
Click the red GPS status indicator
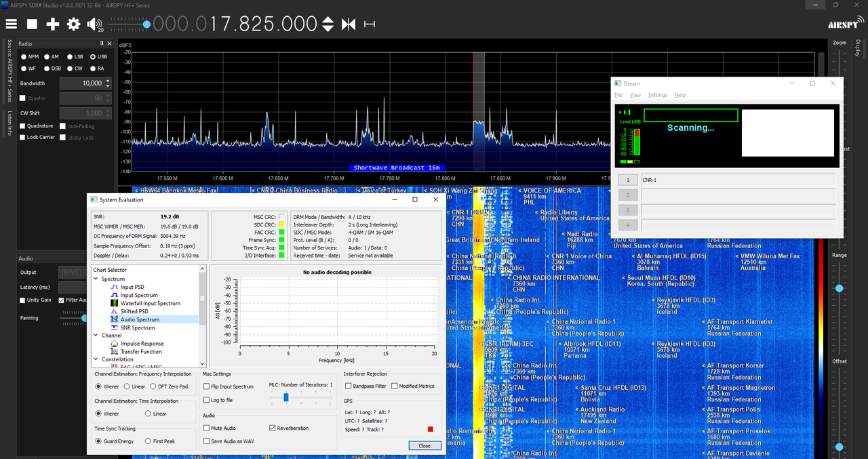point(429,429)
